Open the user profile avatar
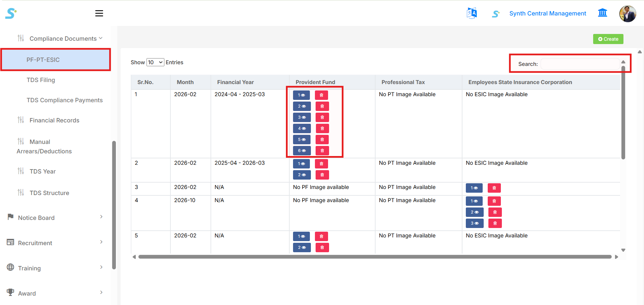 [x=627, y=14]
